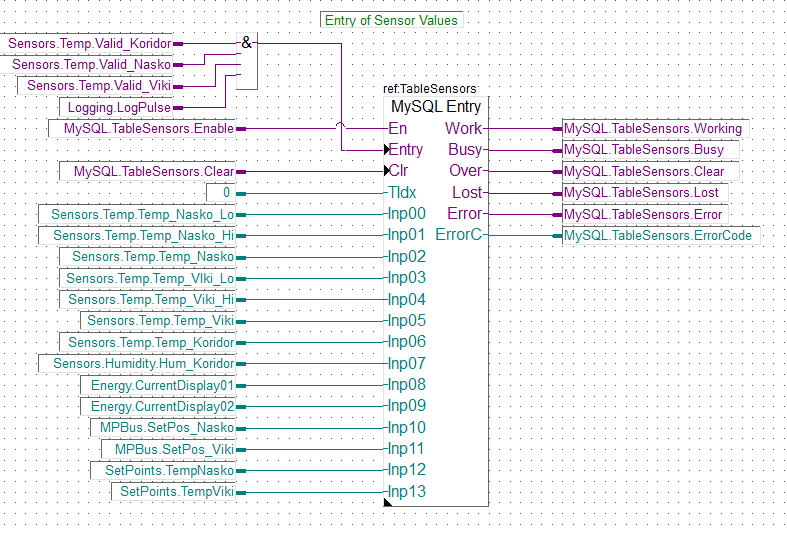Select Sensors.Humidity.Hum_Koridor variable
Image resolution: width=787 pixels, height=533 pixels.
138,364
